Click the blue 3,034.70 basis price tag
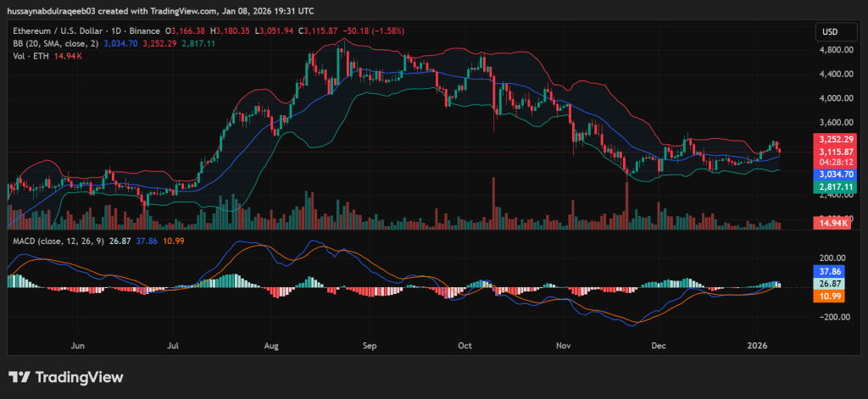Screen dimensions: 868x399 coord(831,173)
